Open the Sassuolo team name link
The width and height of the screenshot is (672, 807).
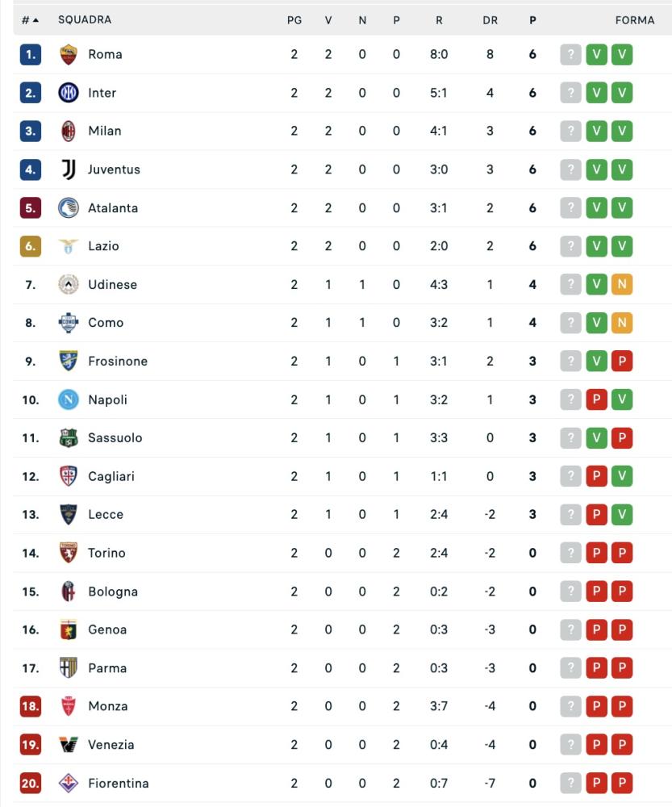coord(115,437)
